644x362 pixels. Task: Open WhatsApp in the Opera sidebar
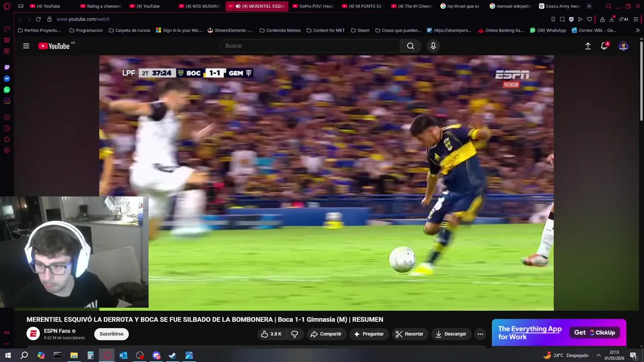(x=7, y=89)
